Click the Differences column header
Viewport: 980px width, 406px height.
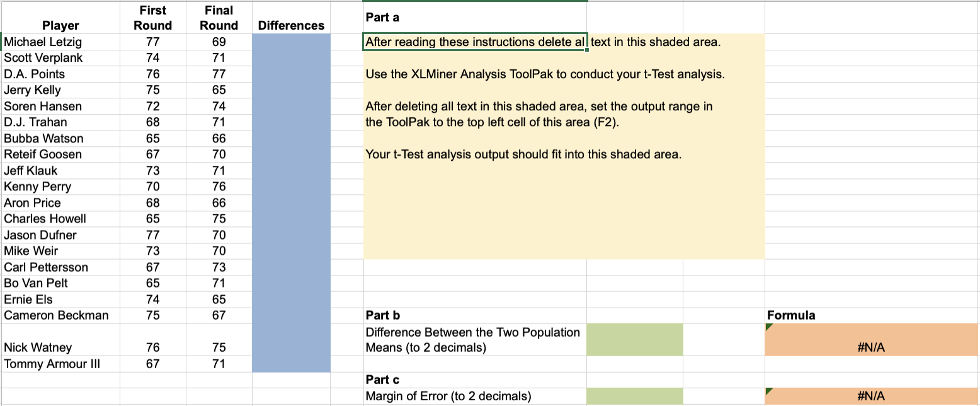click(x=291, y=26)
